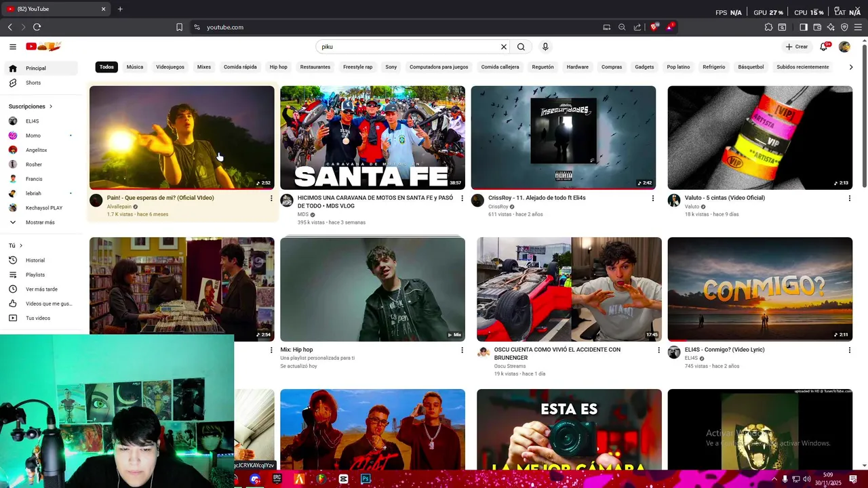Select the Subidos recientemente chip
Image resolution: width=868 pixels, height=488 pixels.
tap(803, 67)
